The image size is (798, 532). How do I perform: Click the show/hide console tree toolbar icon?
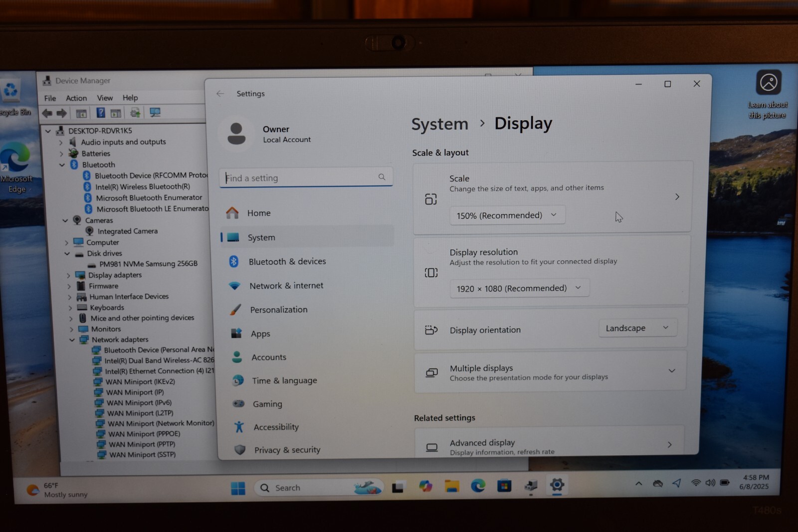[x=81, y=113]
